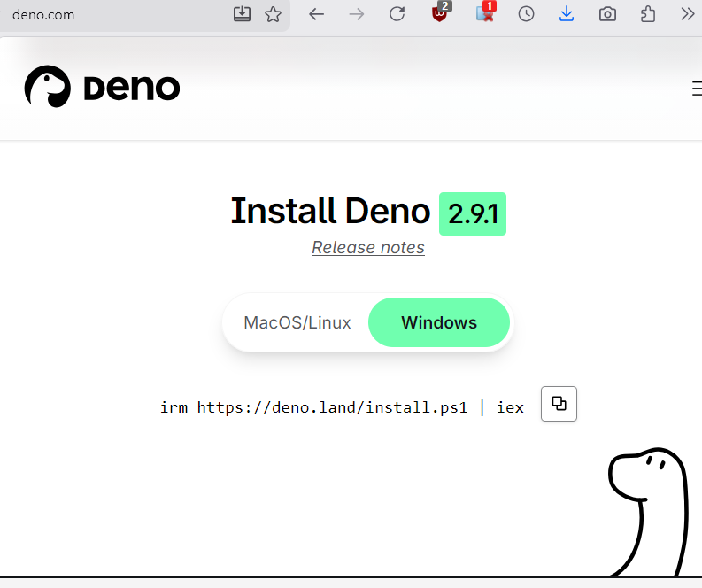Click the deno.com address bar text
The width and height of the screenshot is (702, 588).
click(x=43, y=15)
